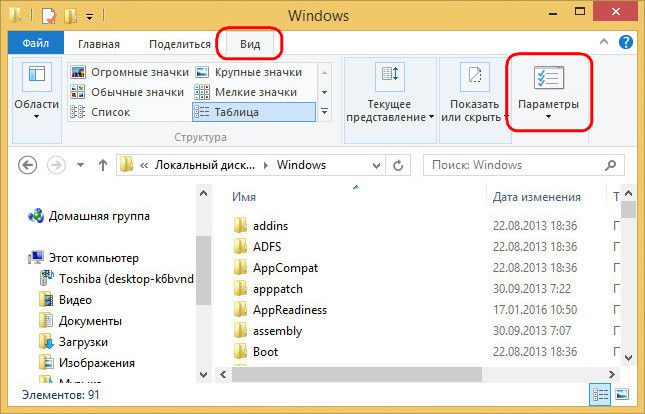
Task: Go back with the back arrow
Action: pos(28,164)
